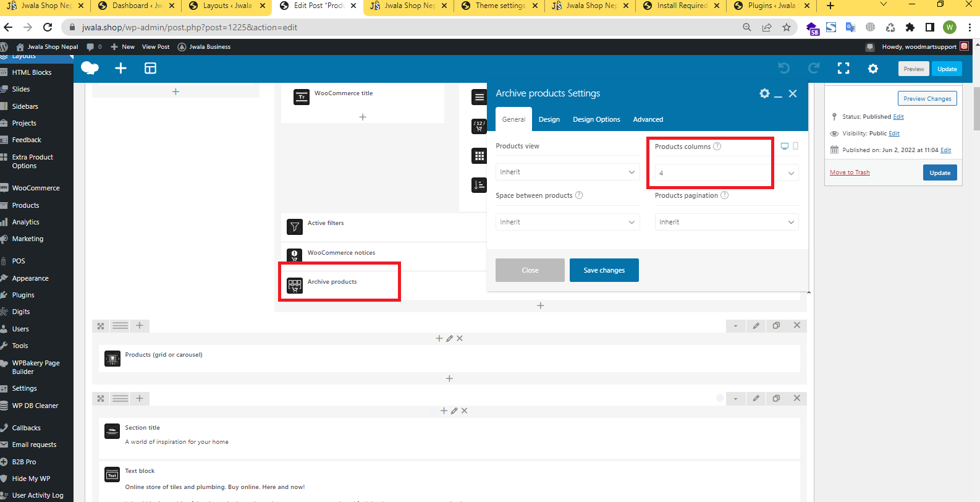Click the redo arrow in builder toolbar
Screen dimensions: 980x502
point(814,68)
